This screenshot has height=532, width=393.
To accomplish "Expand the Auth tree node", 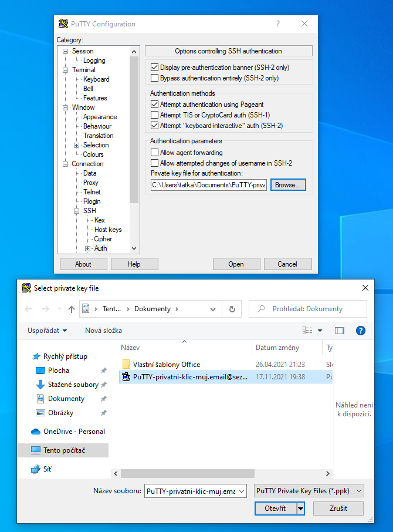I will (88, 248).
